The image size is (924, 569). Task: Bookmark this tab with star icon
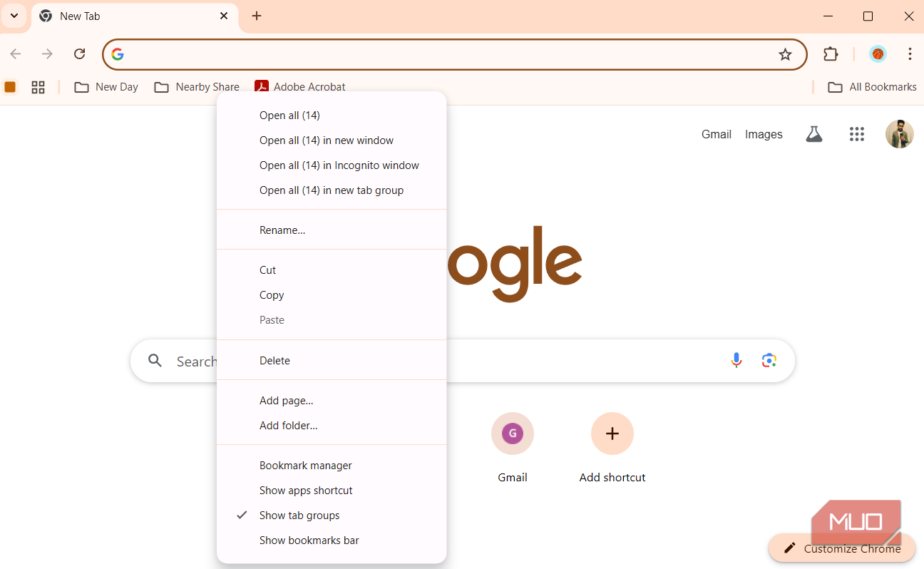[785, 55]
